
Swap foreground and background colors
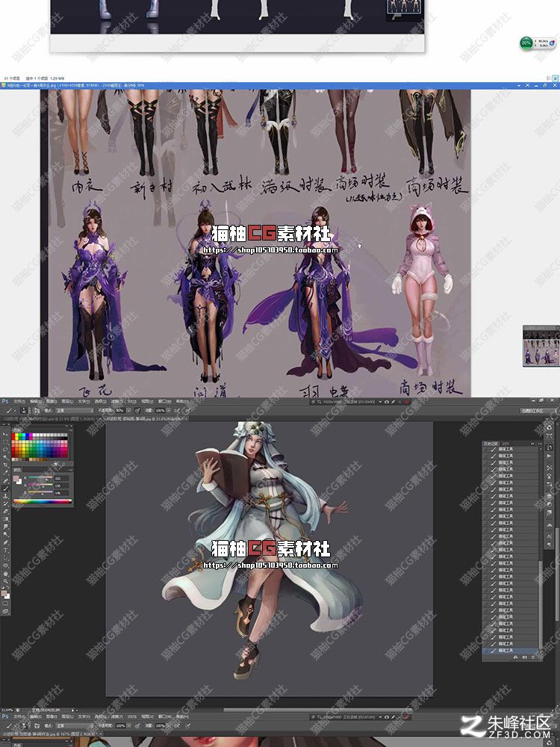(7, 587)
